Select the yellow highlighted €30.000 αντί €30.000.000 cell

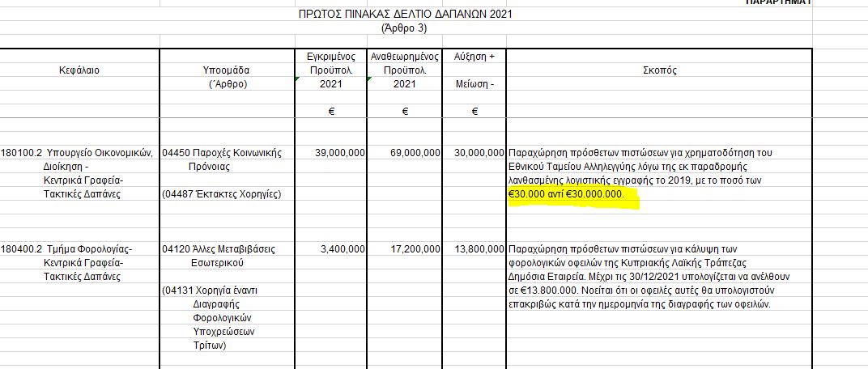tap(567, 194)
